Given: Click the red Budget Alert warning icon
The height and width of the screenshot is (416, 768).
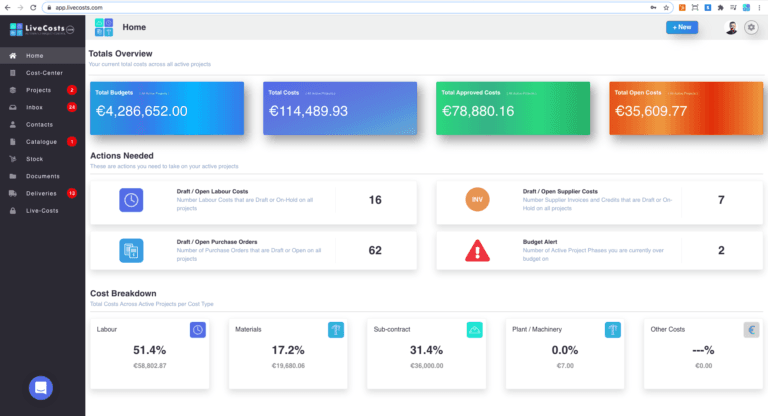Looking at the screenshot, I should click(478, 249).
